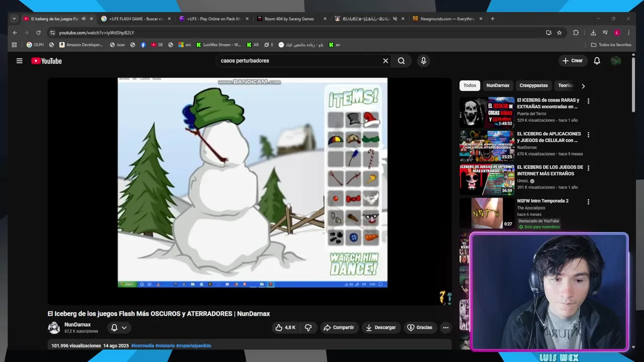Open a new browser tab
This screenshot has height=362, width=644.
(493, 19)
